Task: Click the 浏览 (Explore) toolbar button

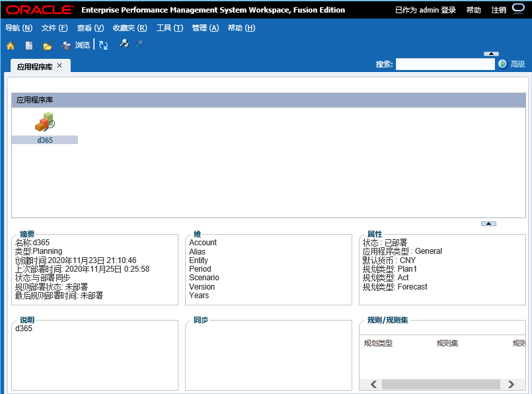Action: (75, 45)
